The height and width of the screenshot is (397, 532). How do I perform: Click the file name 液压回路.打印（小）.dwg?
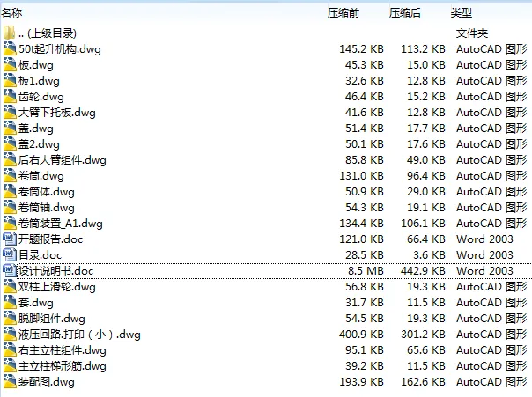pos(79,335)
